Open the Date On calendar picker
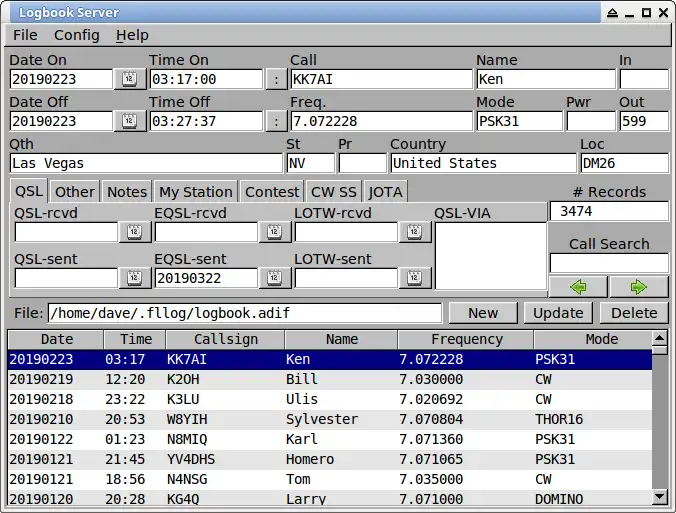 click(x=130, y=79)
